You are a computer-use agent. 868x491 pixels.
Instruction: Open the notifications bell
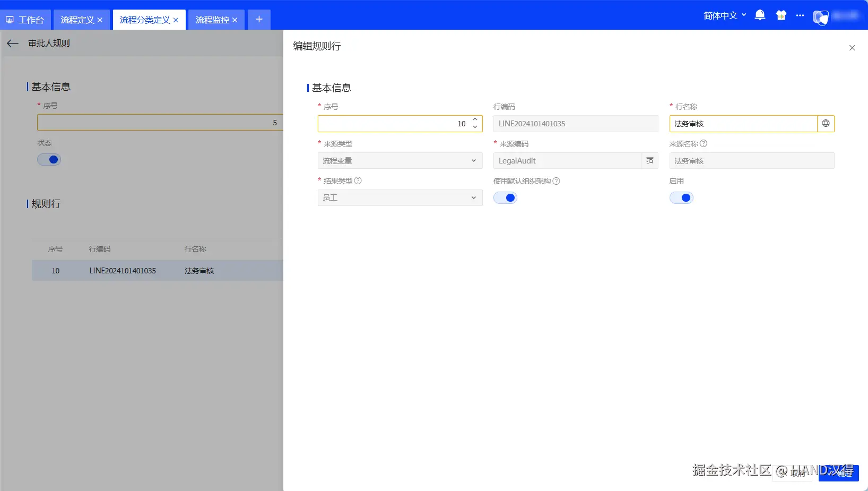point(760,15)
